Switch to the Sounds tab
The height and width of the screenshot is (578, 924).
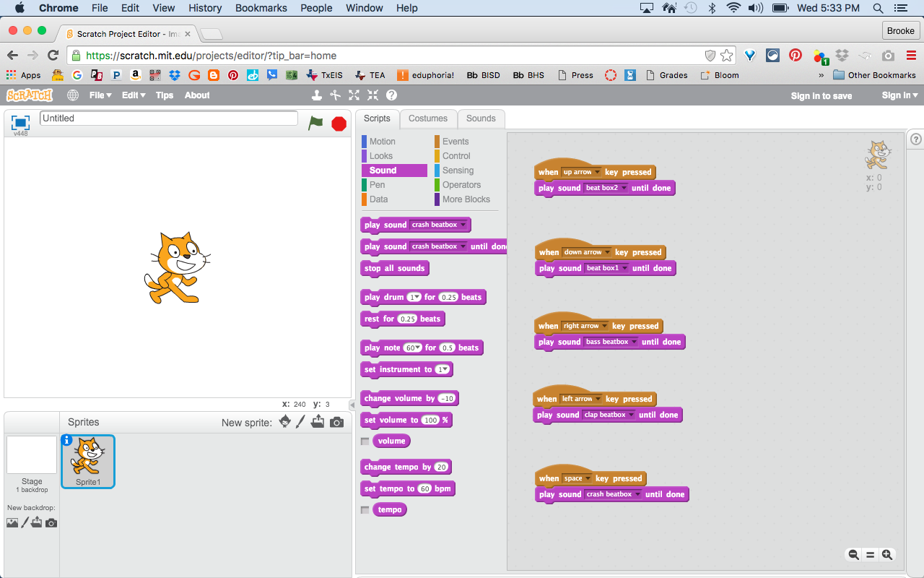pos(481,118)
